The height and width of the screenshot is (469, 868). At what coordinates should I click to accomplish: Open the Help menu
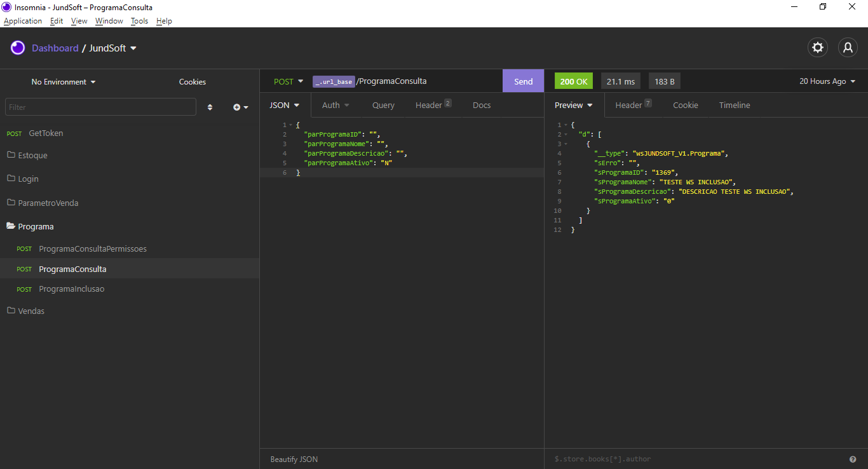pos(164,21)
